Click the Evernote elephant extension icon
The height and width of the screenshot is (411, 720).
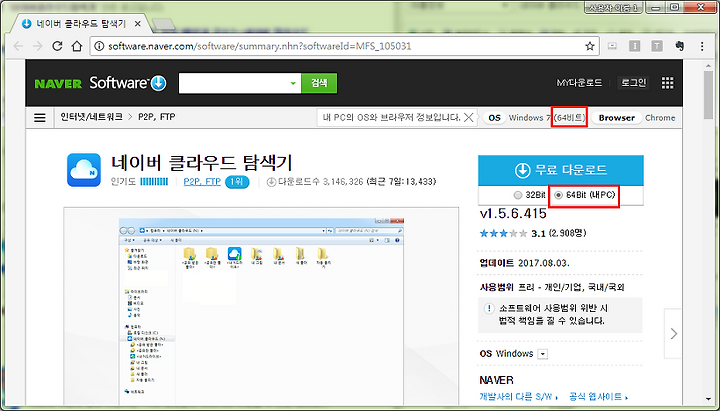tap(680, 46)
